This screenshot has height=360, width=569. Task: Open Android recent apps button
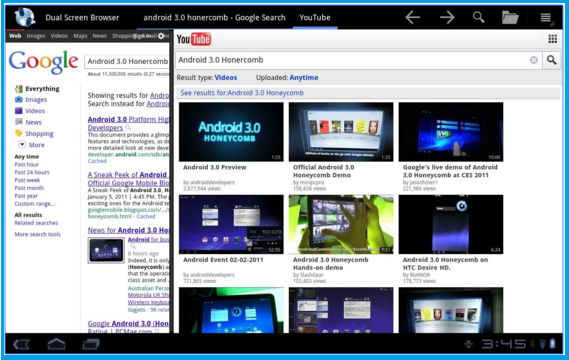click(91, 344)
